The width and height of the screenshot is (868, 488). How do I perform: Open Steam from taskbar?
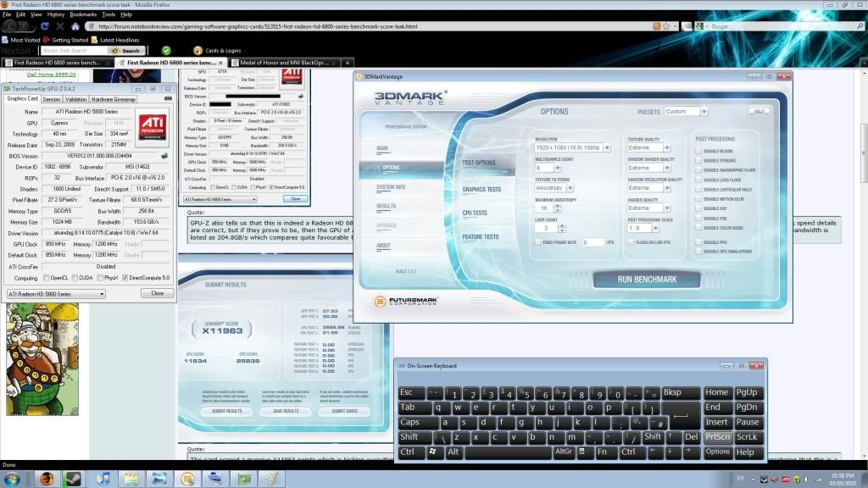pos(73,479)
